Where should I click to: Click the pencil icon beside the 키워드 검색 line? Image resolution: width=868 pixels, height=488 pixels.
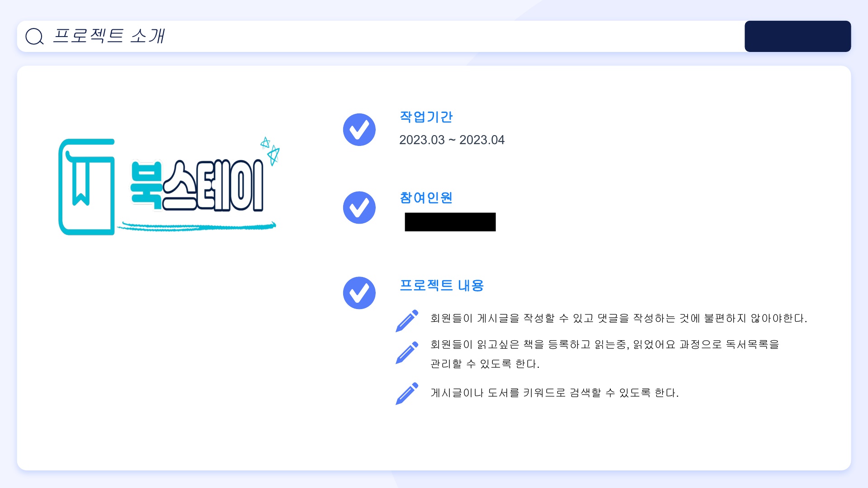tap(407, 394)
